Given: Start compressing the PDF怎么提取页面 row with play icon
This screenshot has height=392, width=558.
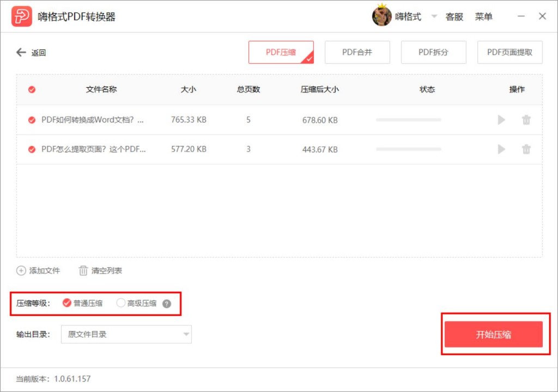Looking at the screenshot, I should 501,149.
